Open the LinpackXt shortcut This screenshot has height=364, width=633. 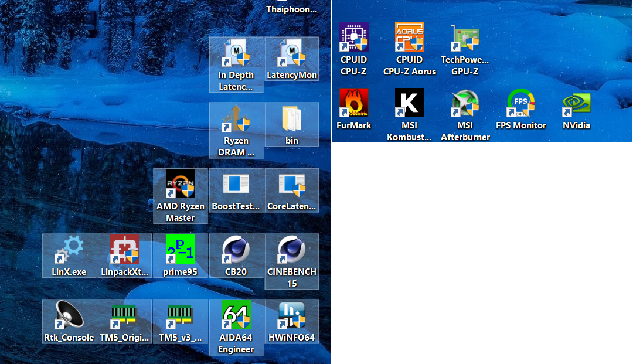(x=125, y=256)
